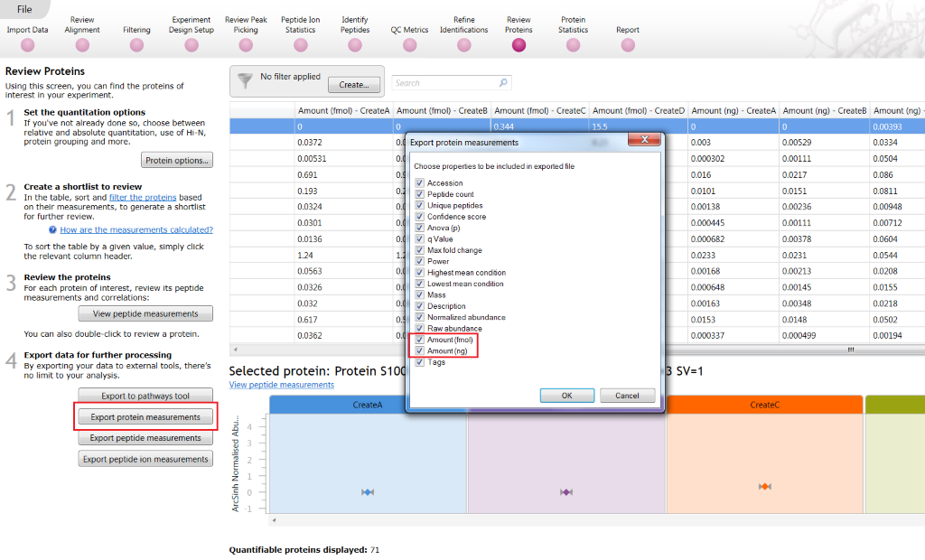Click Export peptide ion measurements button
This screenshot has height=560, width=925.
[145, 459]
